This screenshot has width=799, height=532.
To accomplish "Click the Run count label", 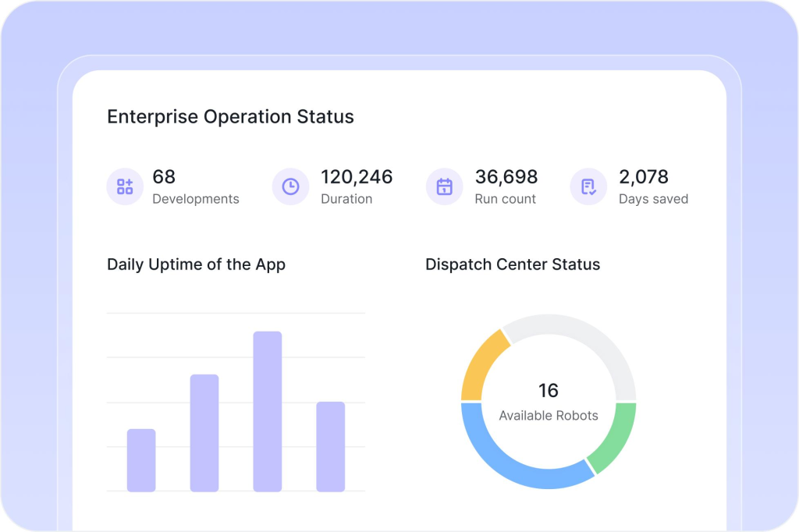I will [x=505, y=199].
